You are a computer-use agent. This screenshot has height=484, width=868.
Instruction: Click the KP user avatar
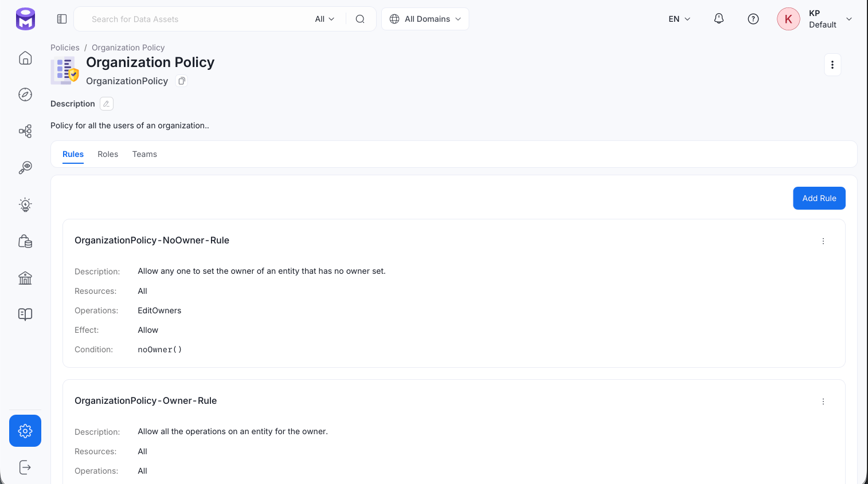[x=788, y=19]
